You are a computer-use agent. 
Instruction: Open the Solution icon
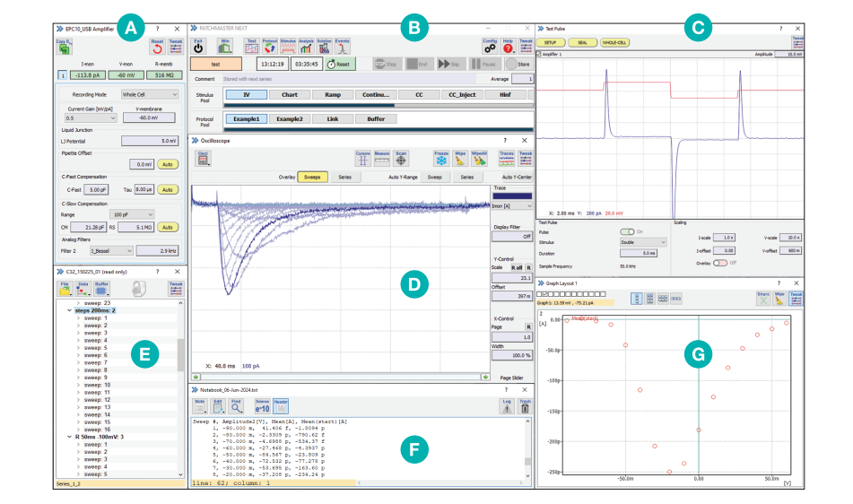pyautogui.click(x=324, y=47)
